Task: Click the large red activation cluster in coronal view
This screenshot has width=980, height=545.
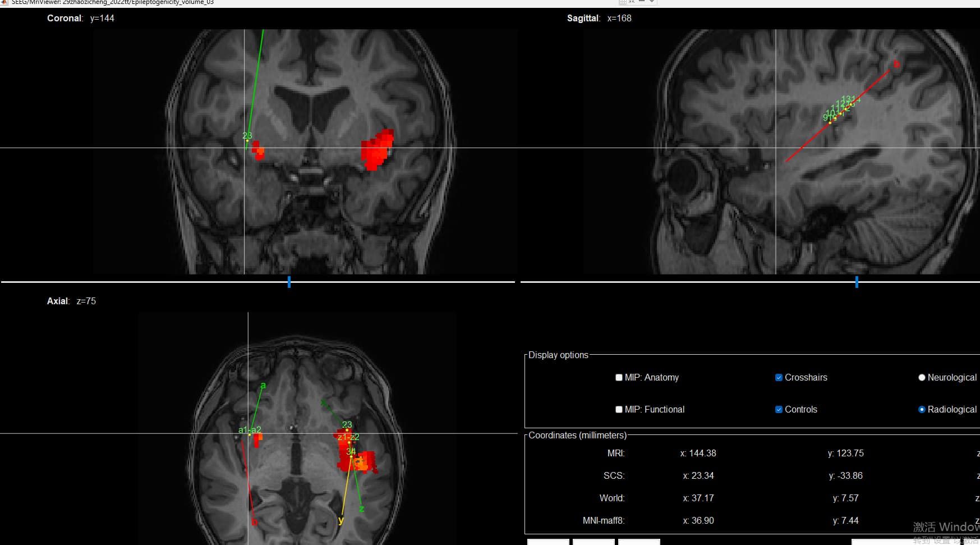Action: coord(377,150)
